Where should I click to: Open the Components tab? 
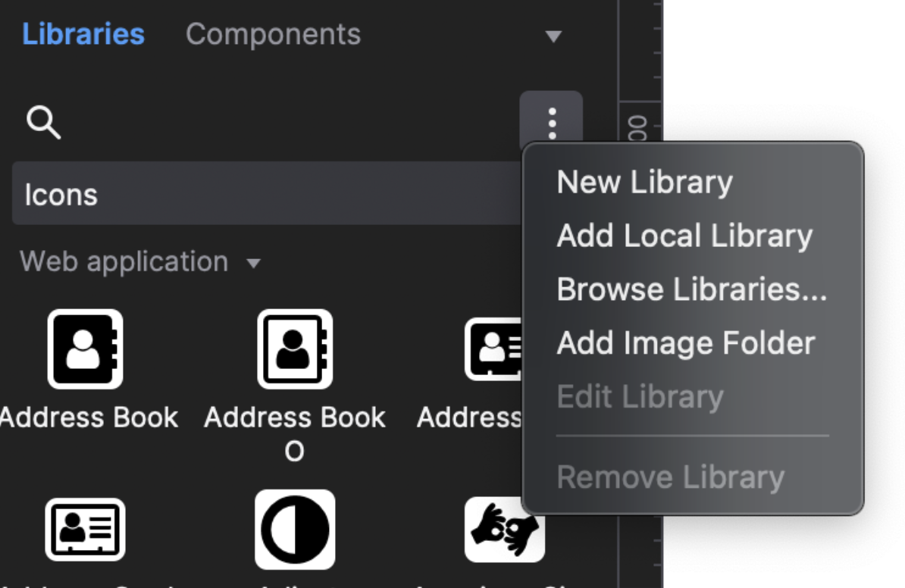pyautogui.click(x=273, y=34)
